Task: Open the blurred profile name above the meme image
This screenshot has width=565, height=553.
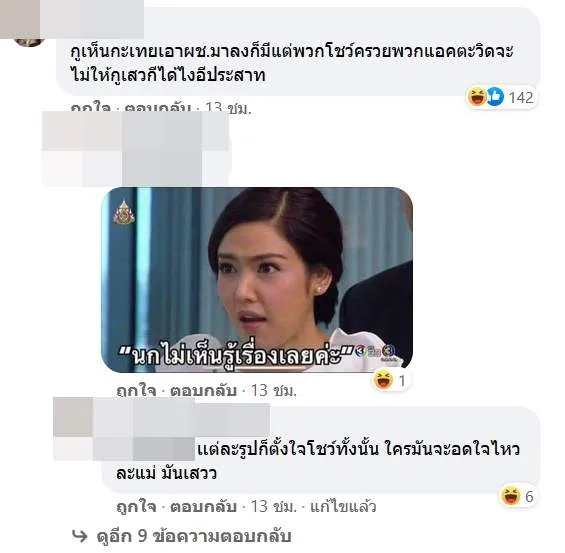Action: [135, 149]
